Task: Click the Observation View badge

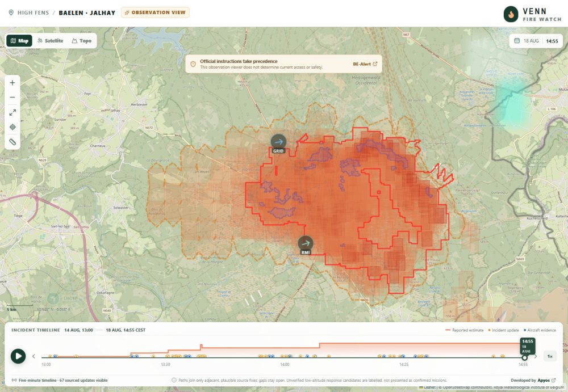Action: point(155,12)
